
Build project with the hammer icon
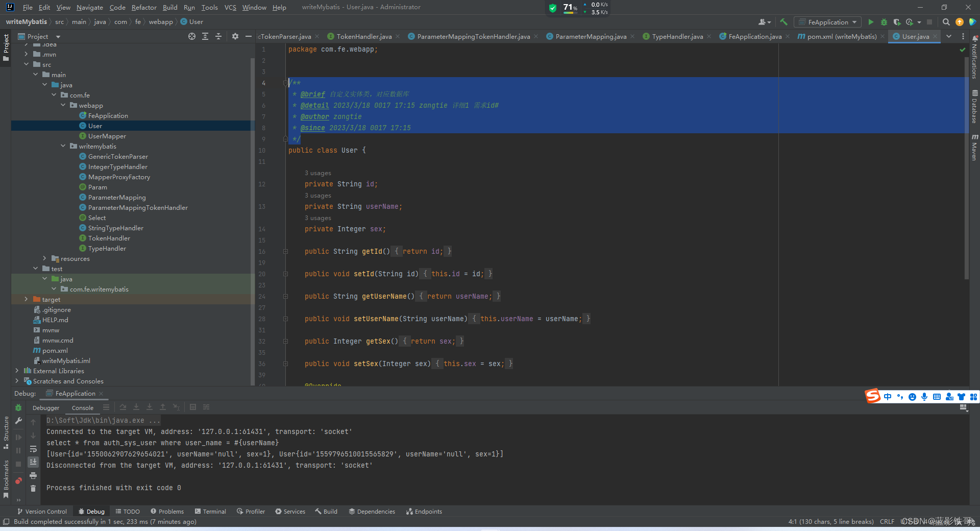(x=783, y=22)
